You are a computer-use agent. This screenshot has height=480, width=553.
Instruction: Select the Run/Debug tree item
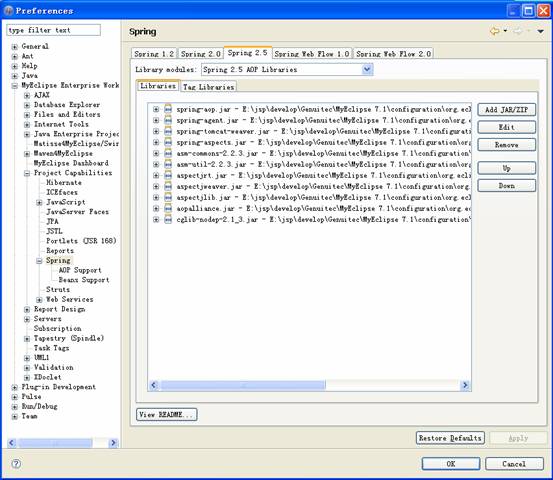coord(39,407)
